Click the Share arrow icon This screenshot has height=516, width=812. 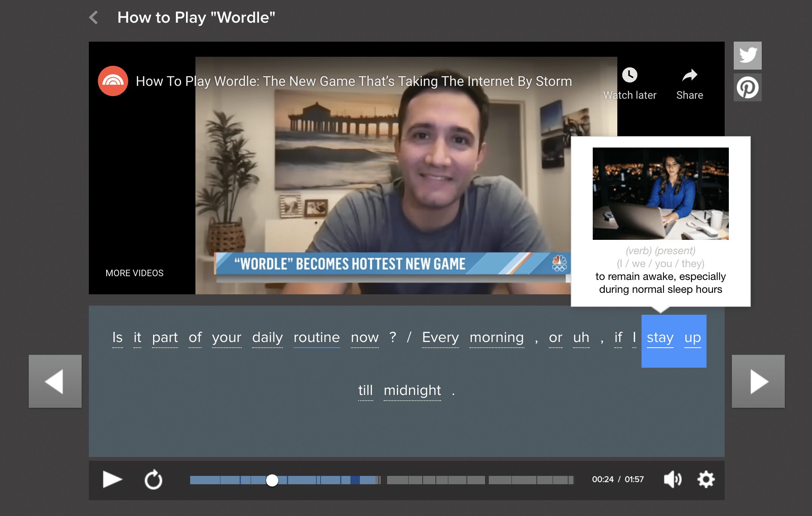(688, 76)
